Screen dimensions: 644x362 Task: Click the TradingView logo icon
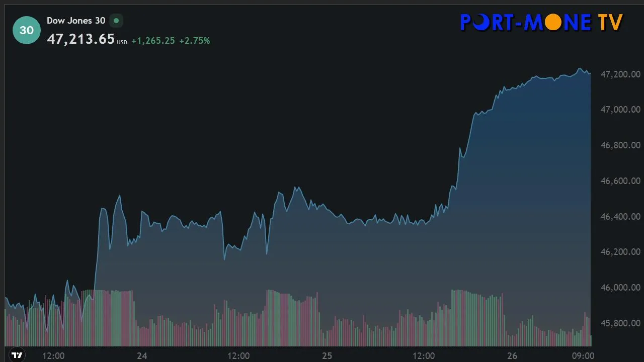point(17,355)
